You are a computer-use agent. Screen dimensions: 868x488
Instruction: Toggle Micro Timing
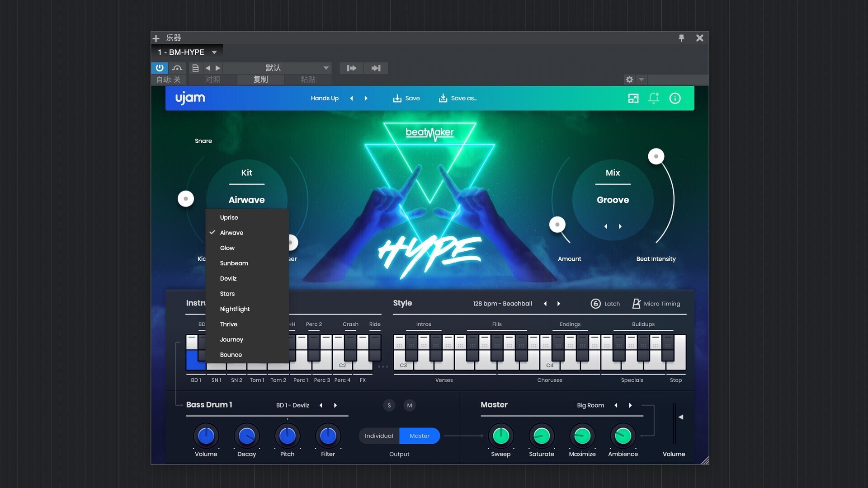tap(656, 304)
